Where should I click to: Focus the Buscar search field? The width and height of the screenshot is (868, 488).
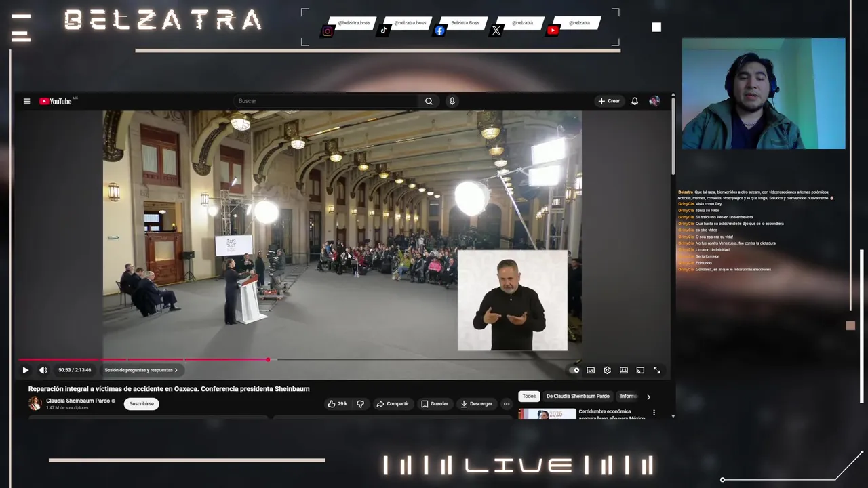click(327, 101)
